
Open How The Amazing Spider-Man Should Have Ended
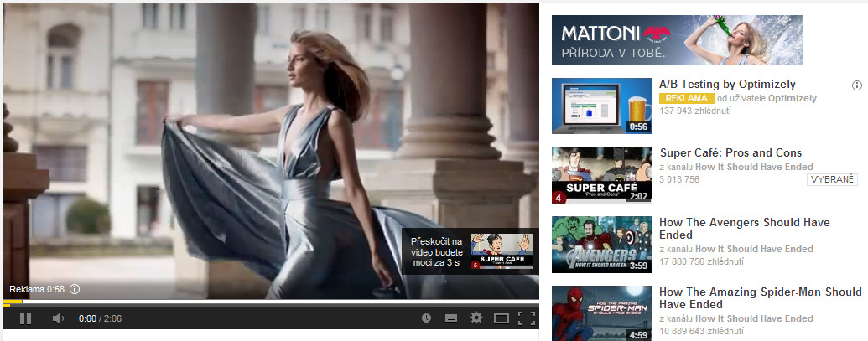(761, 298)
